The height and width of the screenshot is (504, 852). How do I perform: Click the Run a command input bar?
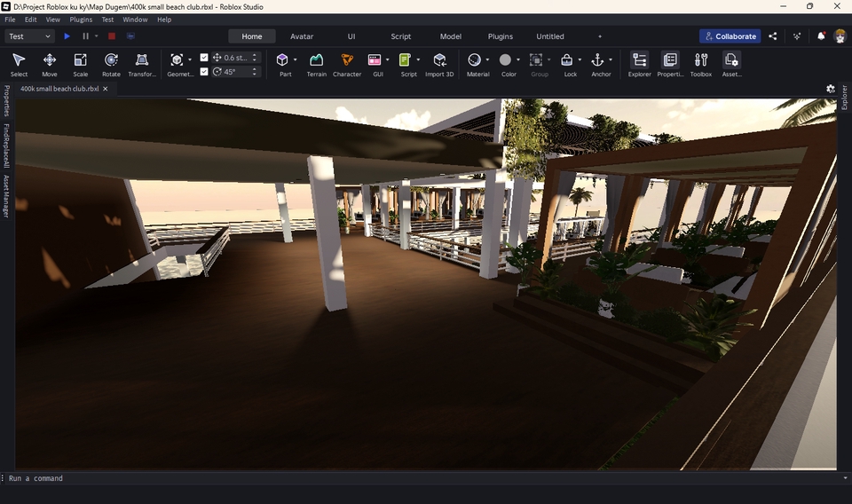(x=417, y=478)
